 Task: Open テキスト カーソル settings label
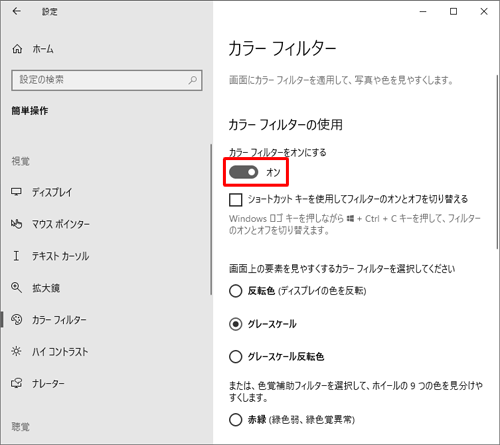(60, 256)
